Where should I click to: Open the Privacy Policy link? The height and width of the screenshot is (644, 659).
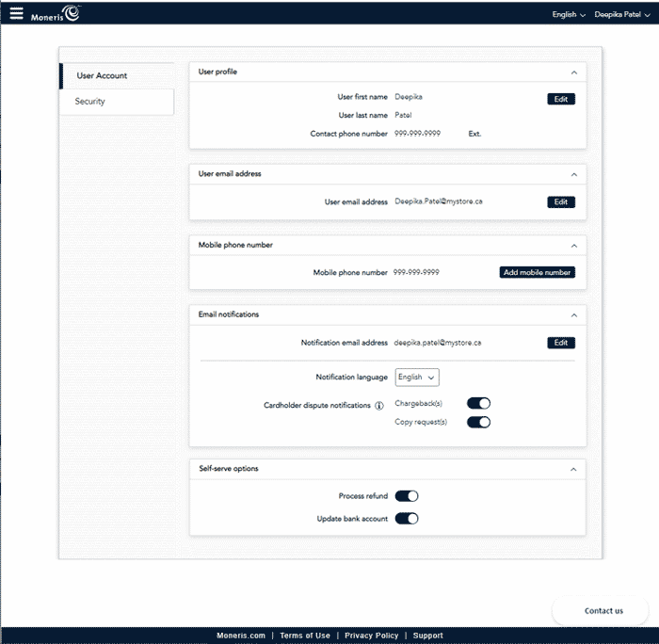371,636
